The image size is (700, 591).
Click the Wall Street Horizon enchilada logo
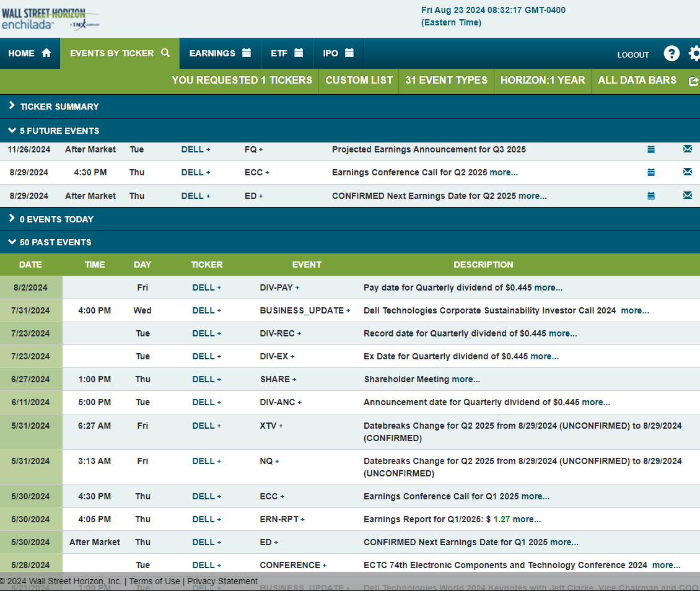(50, 19)
